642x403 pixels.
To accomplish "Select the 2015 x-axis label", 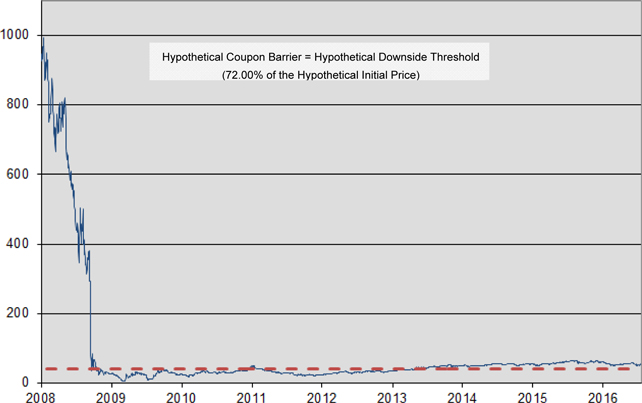I will click(532, 395).
